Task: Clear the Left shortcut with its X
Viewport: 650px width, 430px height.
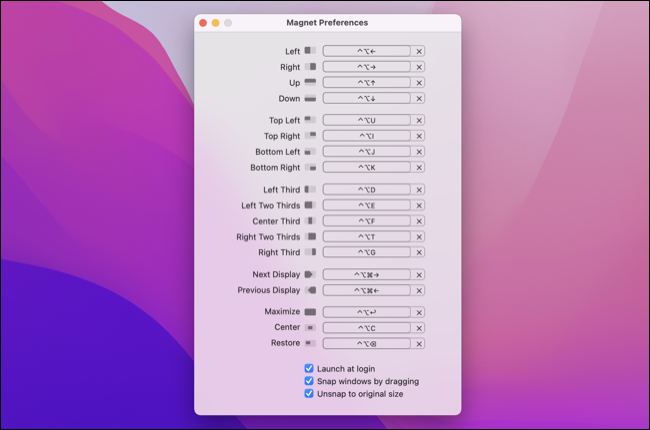Action: (x=419, y=51)
